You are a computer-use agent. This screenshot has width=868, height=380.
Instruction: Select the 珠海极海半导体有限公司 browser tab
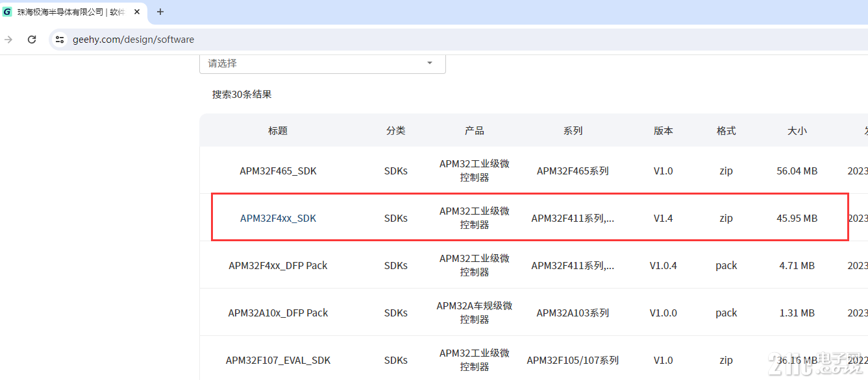point(73,12)
